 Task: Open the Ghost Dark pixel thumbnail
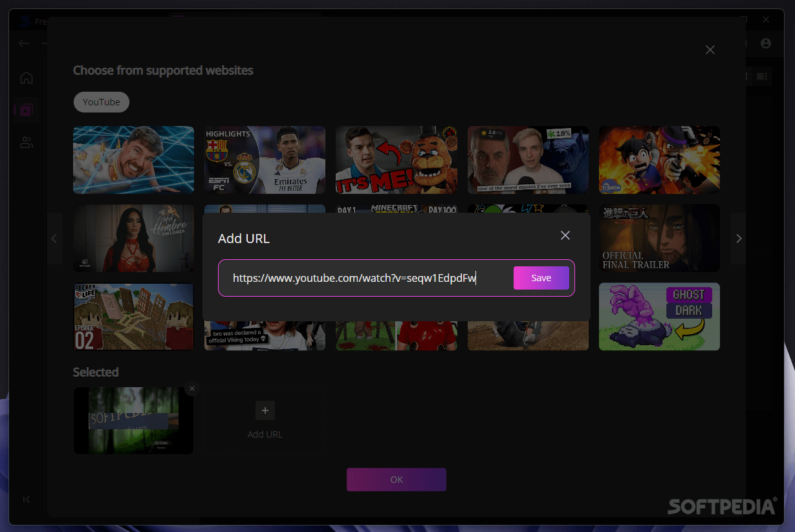click(x=659, y=317)
